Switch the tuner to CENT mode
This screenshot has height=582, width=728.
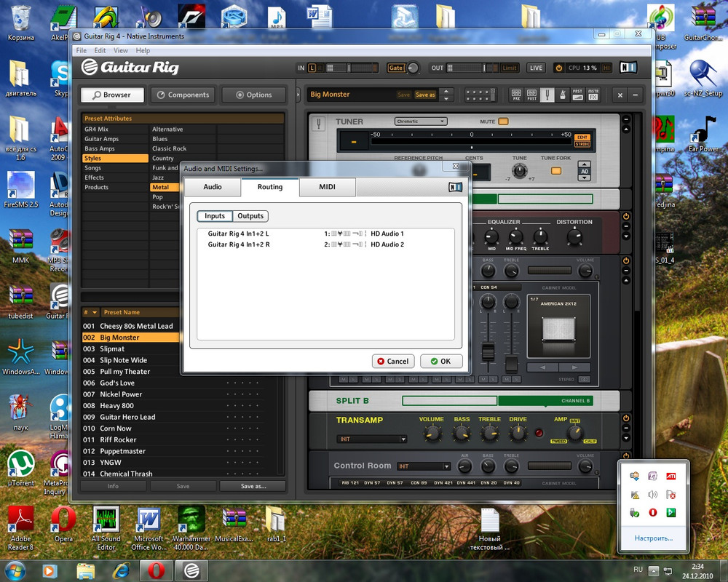point(582,137)
